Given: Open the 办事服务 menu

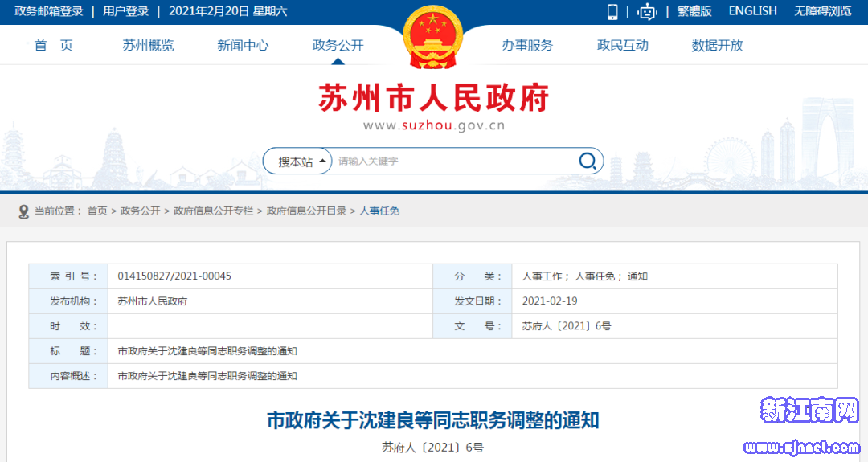Looking at the screenshot, I should coord(527,46).
